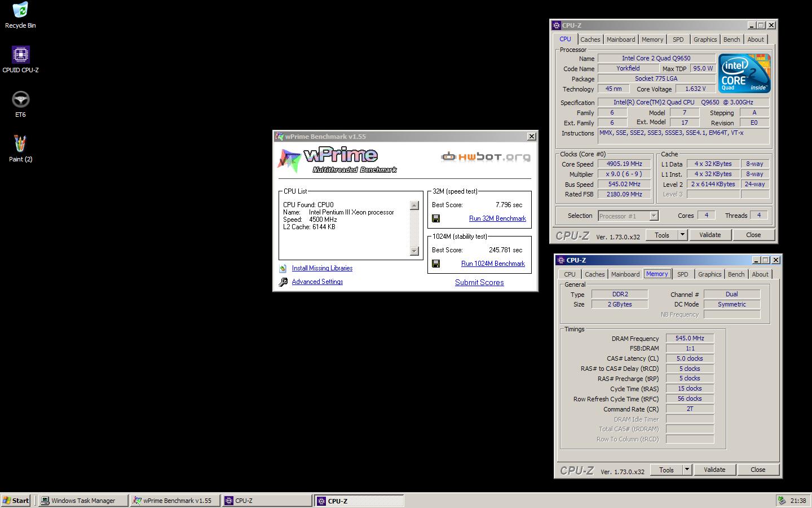
Task: Open Caches tab in top CPU-Z window
Action: (590, 40)
